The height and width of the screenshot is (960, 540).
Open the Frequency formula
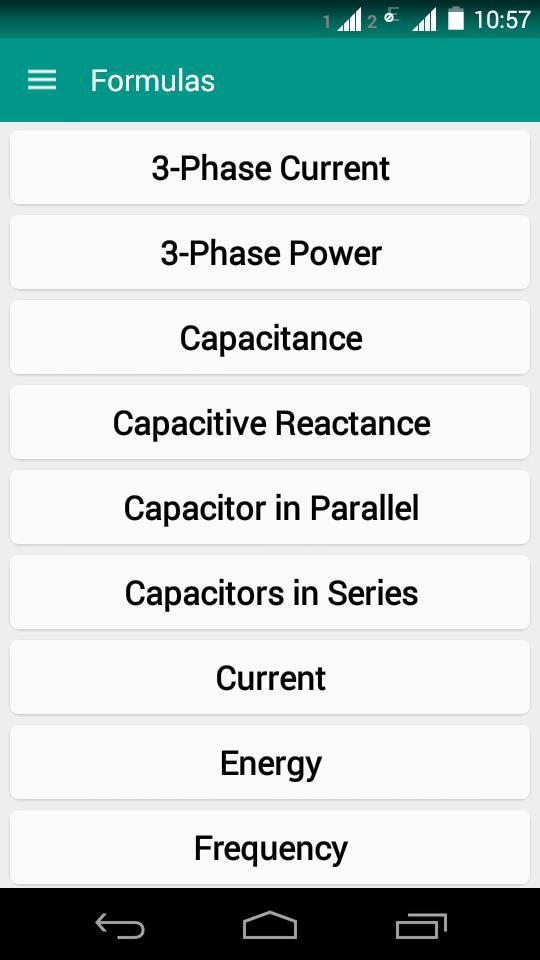270,848
